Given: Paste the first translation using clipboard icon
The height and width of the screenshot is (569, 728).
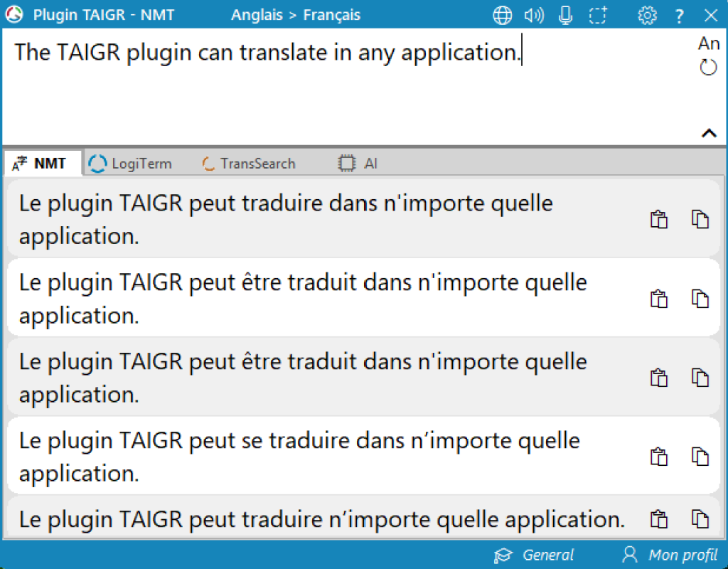Looking at the screenshot, I should click(x=659, y=220).
